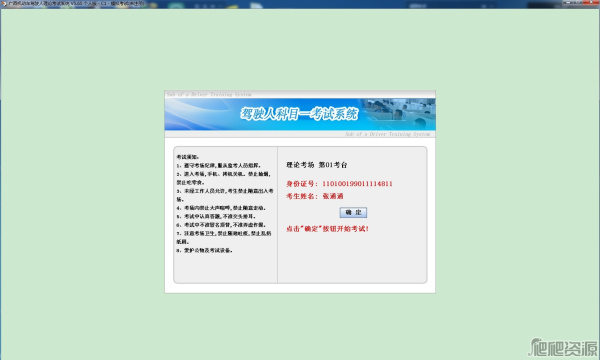This screenshot has height=360, width=600.
Task: Click the window title text in the title bar
Action: [x=77, y=3]
